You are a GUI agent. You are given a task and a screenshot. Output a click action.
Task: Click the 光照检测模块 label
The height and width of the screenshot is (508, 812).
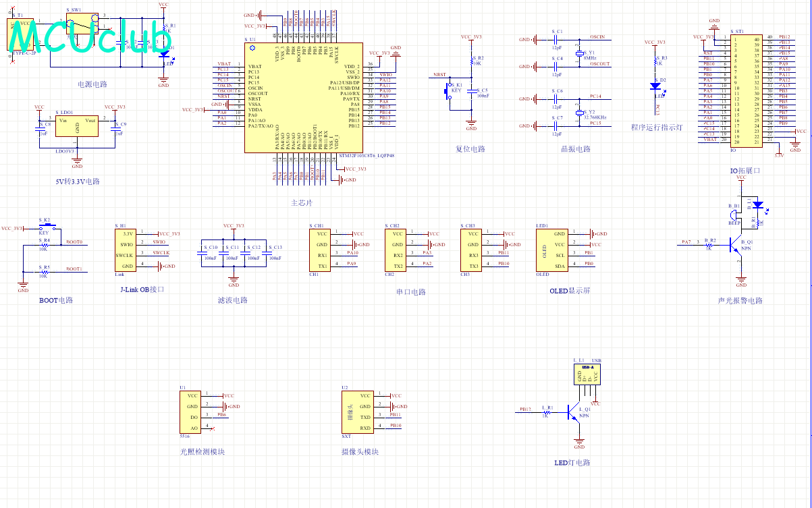tap(202, 451)
